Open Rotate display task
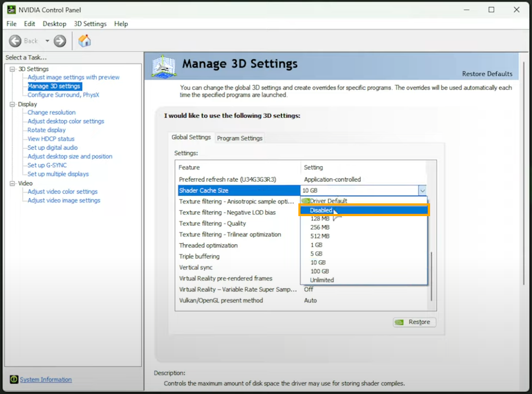The height and width of the screenshot is (394, 532). point(47,130)
